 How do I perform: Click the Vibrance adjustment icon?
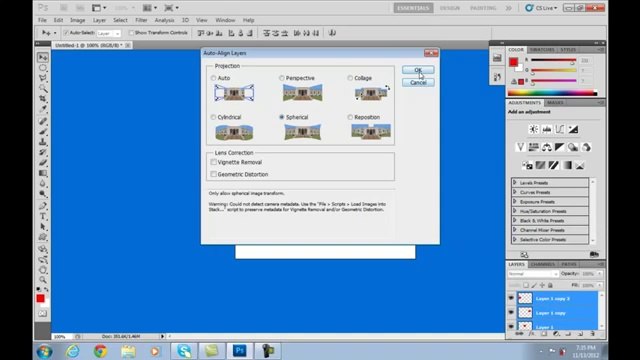click(520, 147)
